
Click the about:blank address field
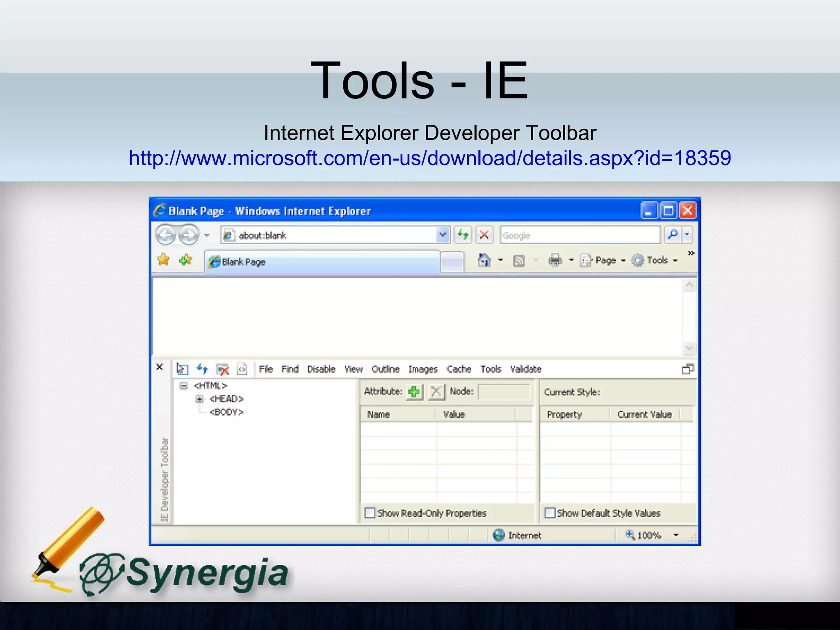pos(328,235)
